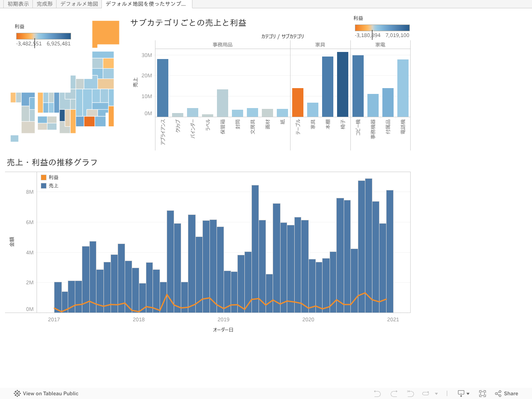Click the 画材 axis label
Image resolution: width=532 pixels, height=399 pixels.
point(268,124)
